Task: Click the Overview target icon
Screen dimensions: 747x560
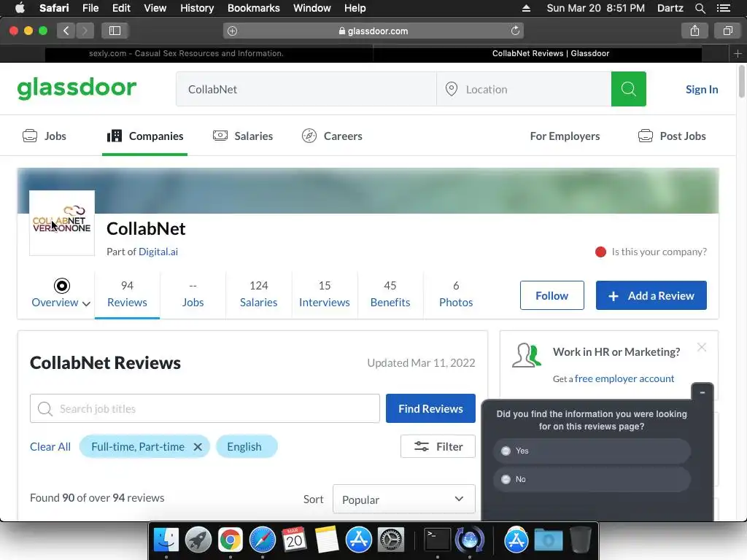Action: tap(61, 286)
